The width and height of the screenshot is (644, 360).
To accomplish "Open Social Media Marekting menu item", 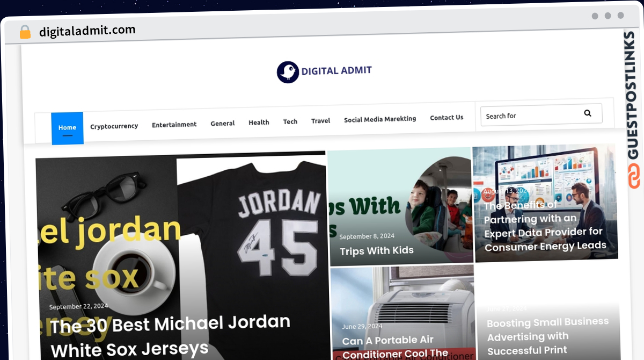I will tap(380, 119).
